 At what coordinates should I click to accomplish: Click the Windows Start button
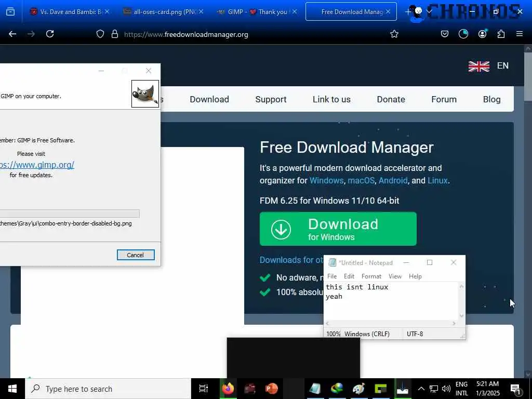pyautogui.click(x=12, y=389)
